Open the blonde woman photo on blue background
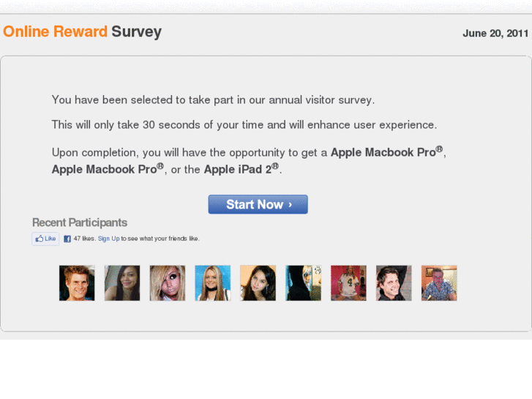Screen dimensions: 532x399 point(213,283)
